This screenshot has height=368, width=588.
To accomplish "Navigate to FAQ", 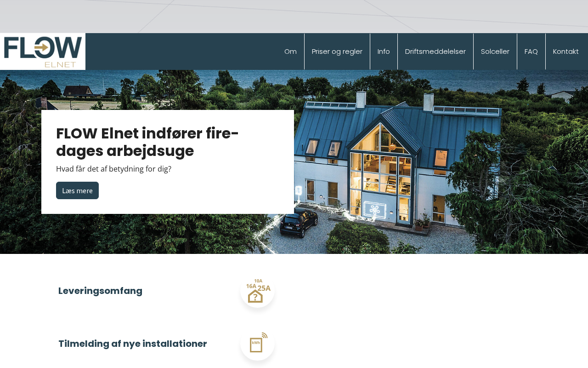I will [x=531, y=52].
